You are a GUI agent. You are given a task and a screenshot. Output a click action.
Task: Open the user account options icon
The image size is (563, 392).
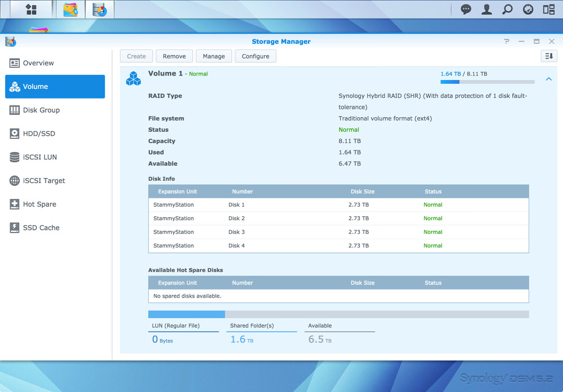tap(487, 10)
